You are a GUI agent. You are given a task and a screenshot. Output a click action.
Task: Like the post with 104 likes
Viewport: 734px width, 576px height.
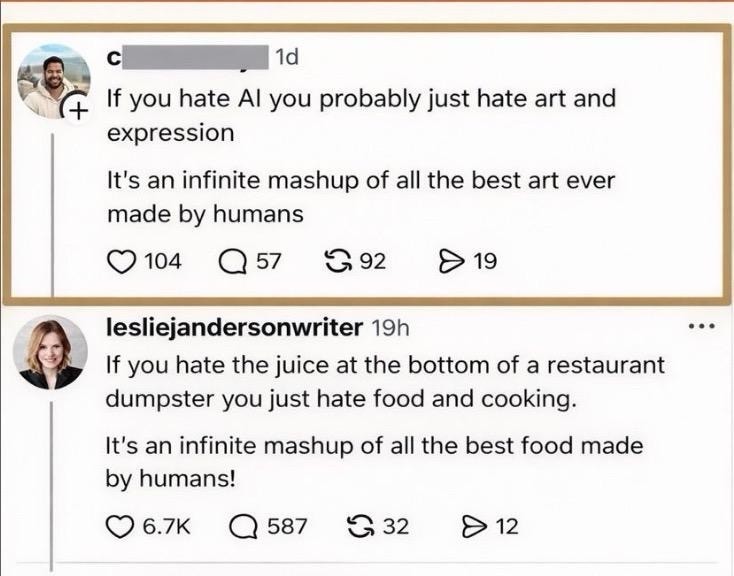[x=120, y=262]
